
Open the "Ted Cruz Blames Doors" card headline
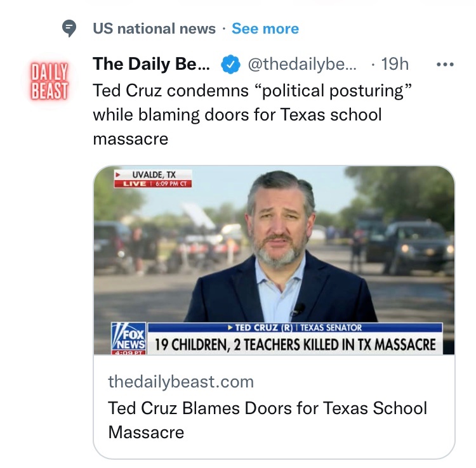[267, 420]
